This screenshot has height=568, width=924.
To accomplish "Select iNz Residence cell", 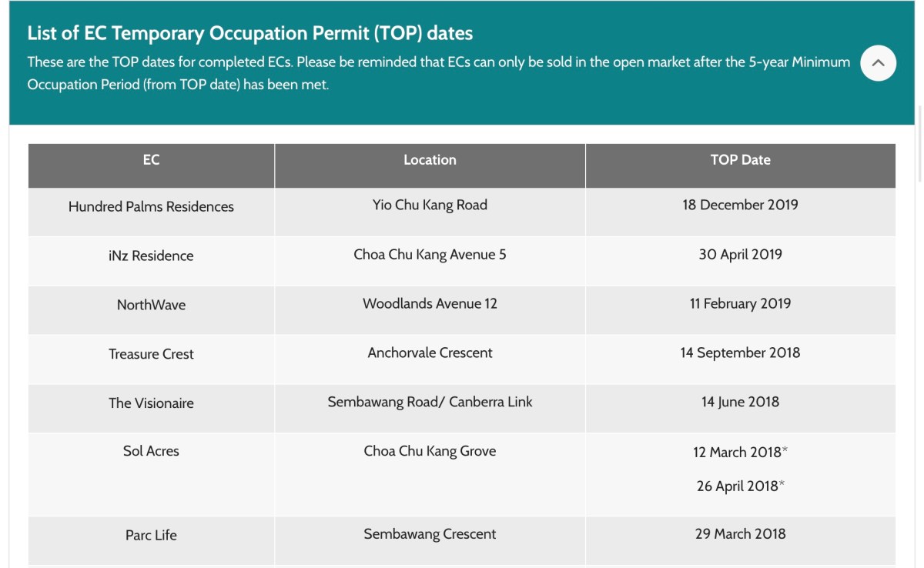I will point(151,256).
